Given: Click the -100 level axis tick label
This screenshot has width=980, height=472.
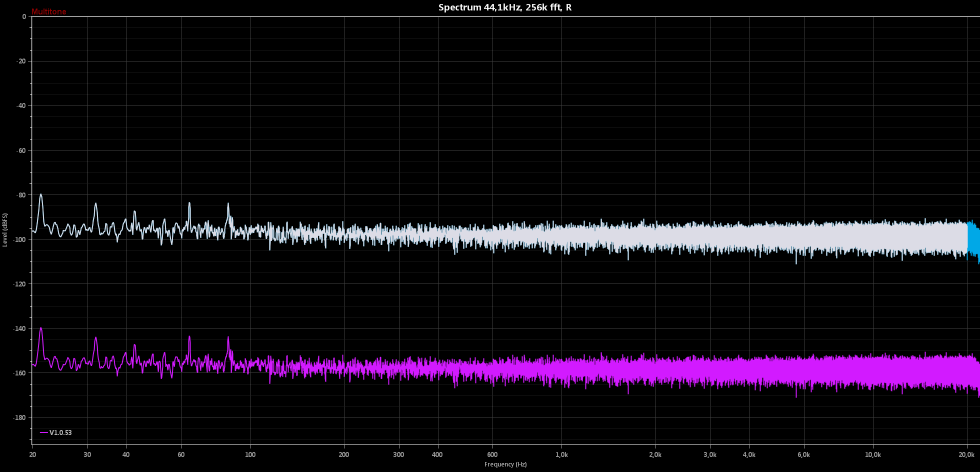Looking at the screenshot, I should (x=20, y=239).
